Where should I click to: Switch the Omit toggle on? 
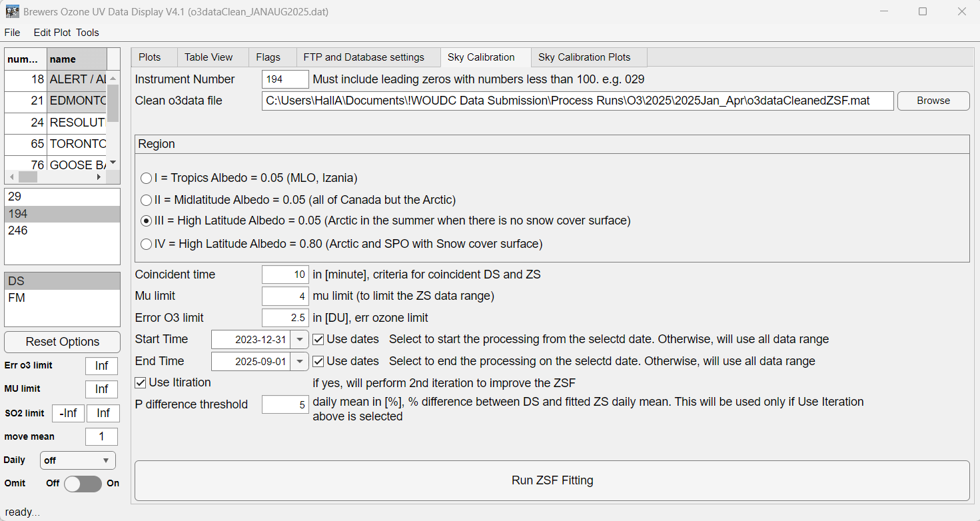83,483
